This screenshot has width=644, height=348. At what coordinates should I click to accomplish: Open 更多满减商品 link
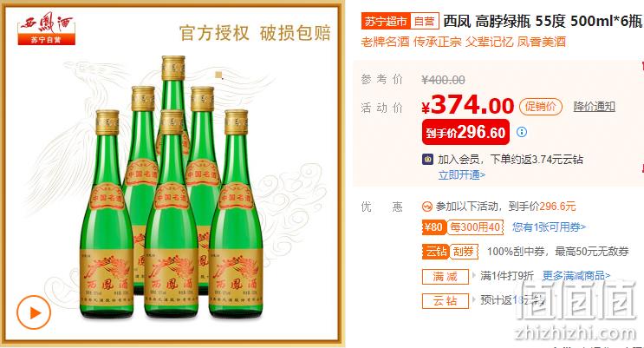(576, 275)
